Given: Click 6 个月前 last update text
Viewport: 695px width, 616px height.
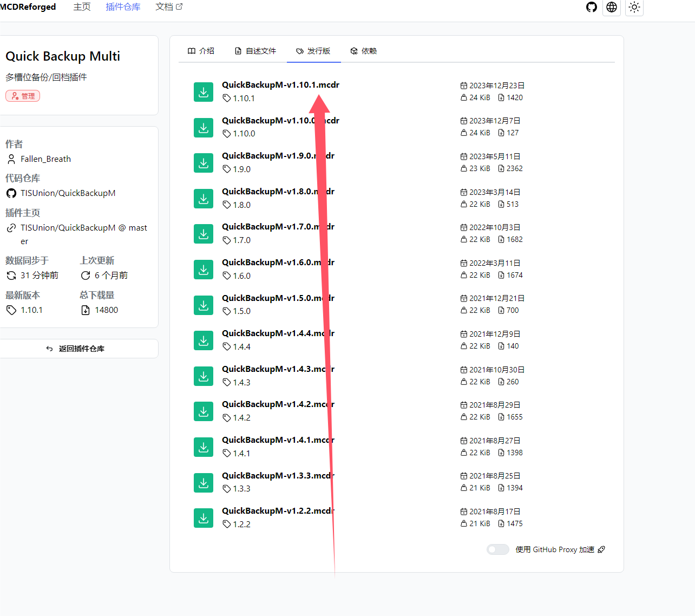Looking at the screenshot, I should [111, 276].
